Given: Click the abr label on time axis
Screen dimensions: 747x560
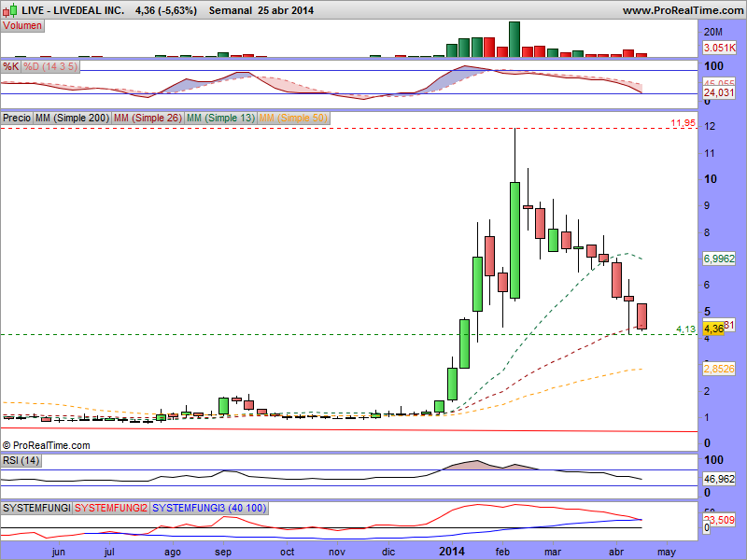Looking at the screenshot, I should click(x=616, y=552).
